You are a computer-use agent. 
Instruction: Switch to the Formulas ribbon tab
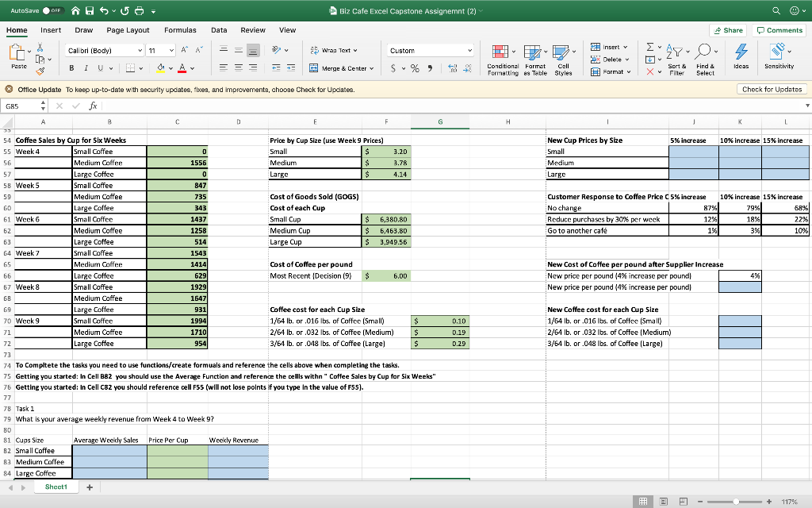tap(181, 29)
